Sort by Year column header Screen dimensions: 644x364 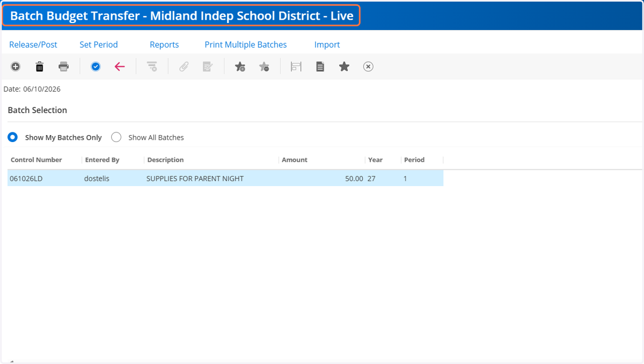tap(375, 160)
